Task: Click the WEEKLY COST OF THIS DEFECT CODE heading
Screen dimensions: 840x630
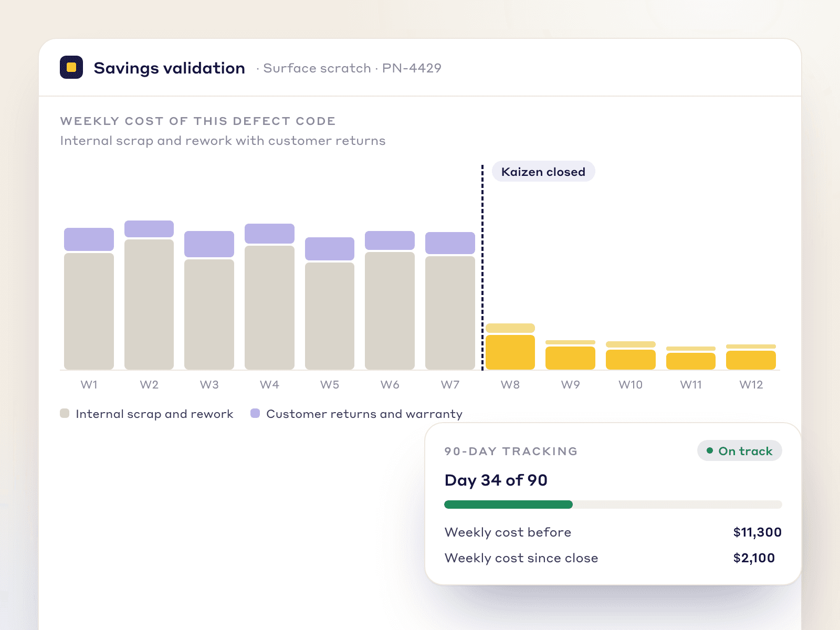Action: [198, 121]
